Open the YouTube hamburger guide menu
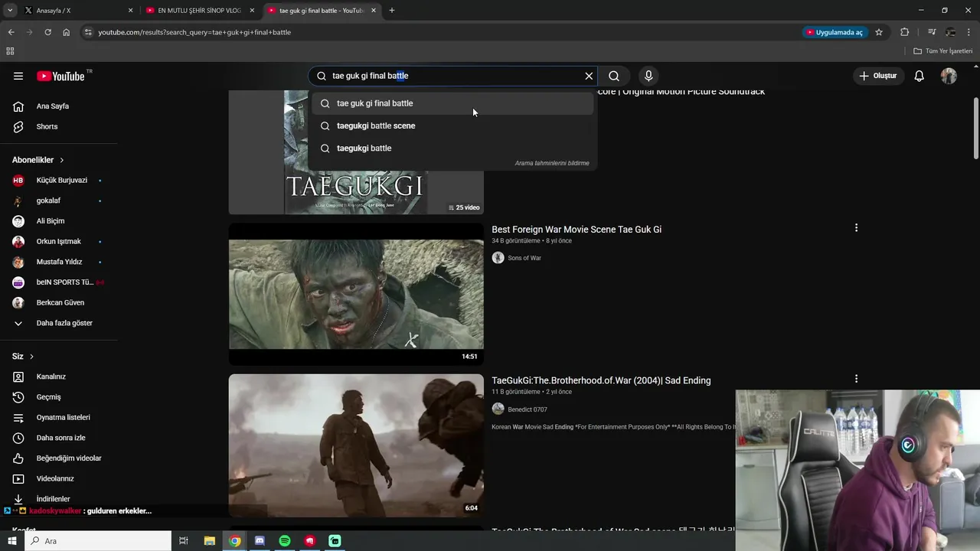Screen dimensions: 980x551 (x=18, y=76)
